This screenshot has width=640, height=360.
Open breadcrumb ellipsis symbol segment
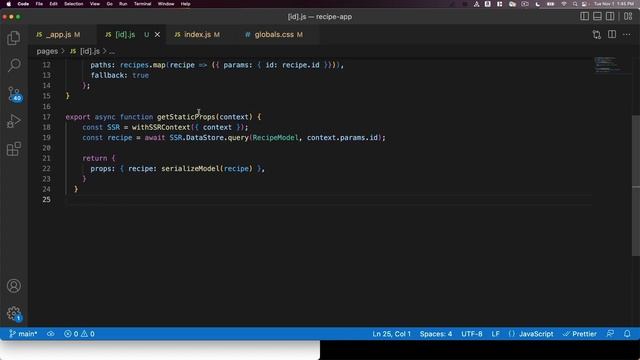[x=112, y=51]
